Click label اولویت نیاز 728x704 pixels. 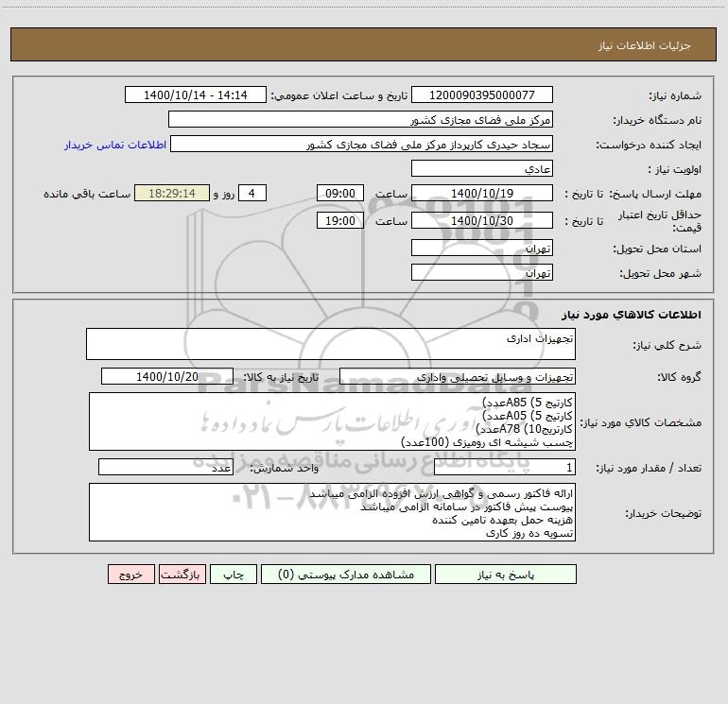[x=675, y=169]
